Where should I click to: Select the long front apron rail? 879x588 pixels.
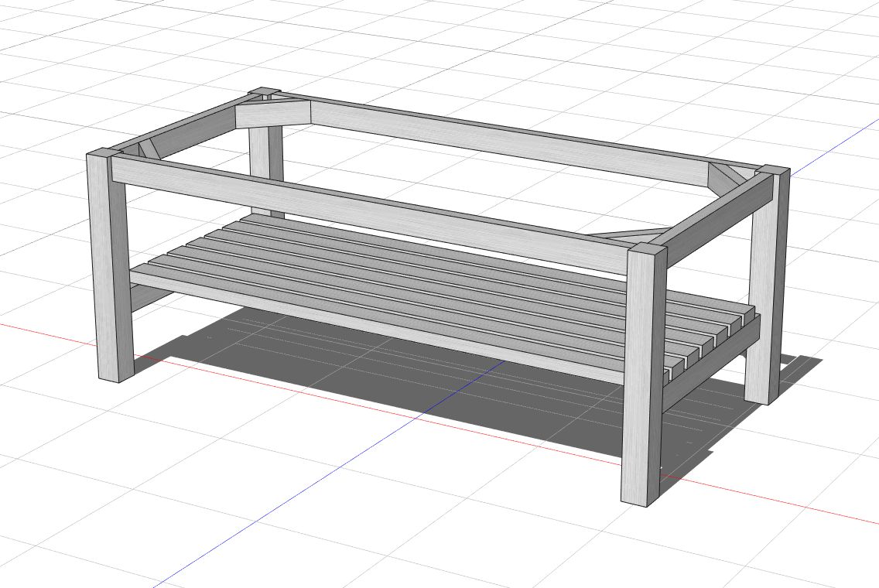370,216
